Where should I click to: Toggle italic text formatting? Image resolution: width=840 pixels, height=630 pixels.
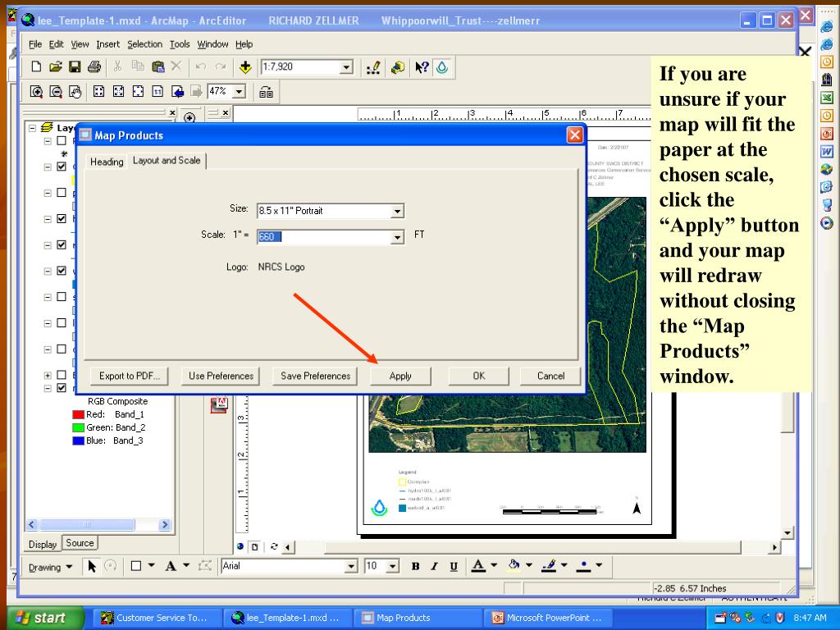pyautogui.click(x=435, y=566)
